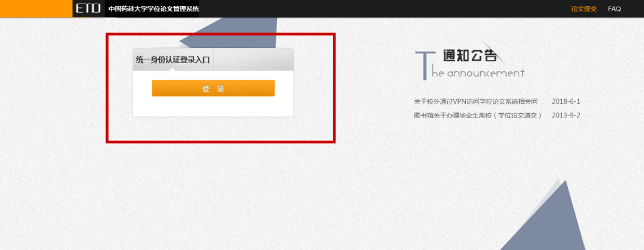The height and width of the screenshot is (250, 644).
Task: Open the FAQ navigation item
Action: 614,9
